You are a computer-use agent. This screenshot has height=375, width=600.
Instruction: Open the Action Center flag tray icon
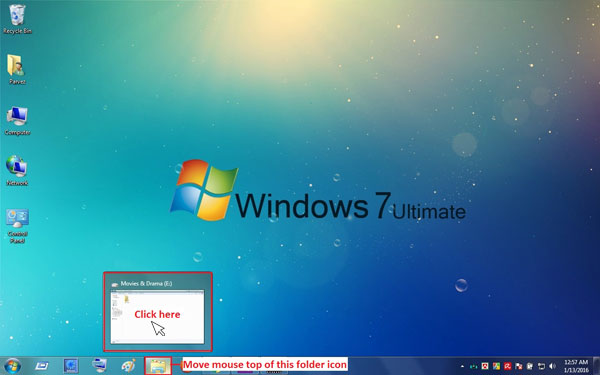(x=519, y=366)
